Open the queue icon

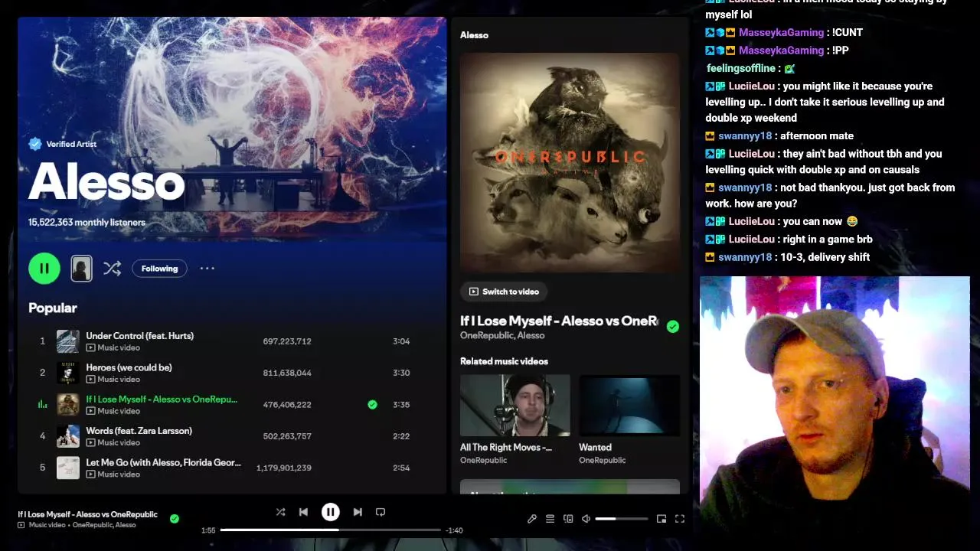click(x=550, y=519)
